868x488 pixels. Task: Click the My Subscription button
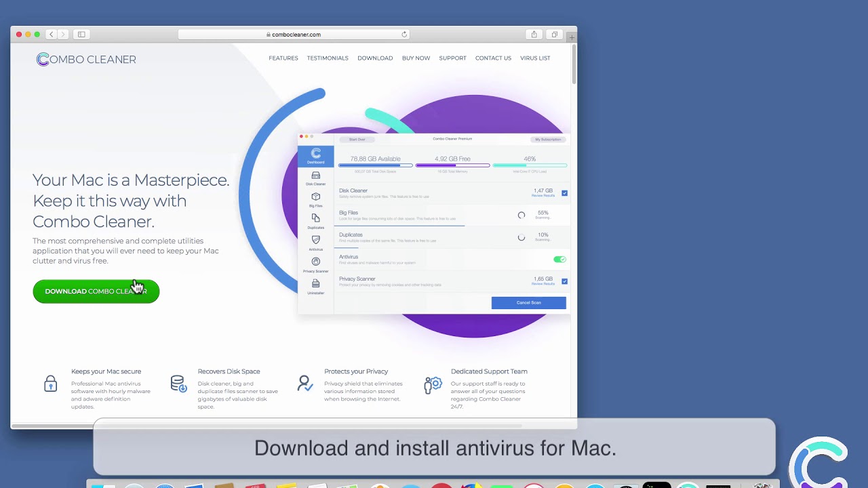click(x=548, y=140)
